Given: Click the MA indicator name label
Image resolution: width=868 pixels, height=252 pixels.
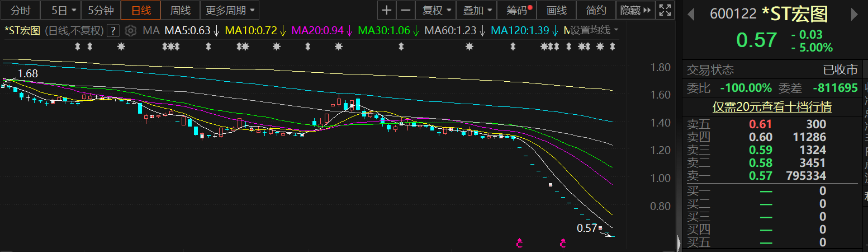Looking at the screenshot, I should pos(150,30).
